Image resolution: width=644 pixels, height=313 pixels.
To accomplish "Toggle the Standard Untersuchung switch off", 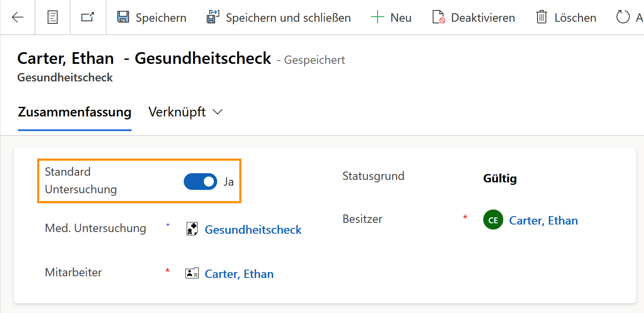I will pos(200,182).
